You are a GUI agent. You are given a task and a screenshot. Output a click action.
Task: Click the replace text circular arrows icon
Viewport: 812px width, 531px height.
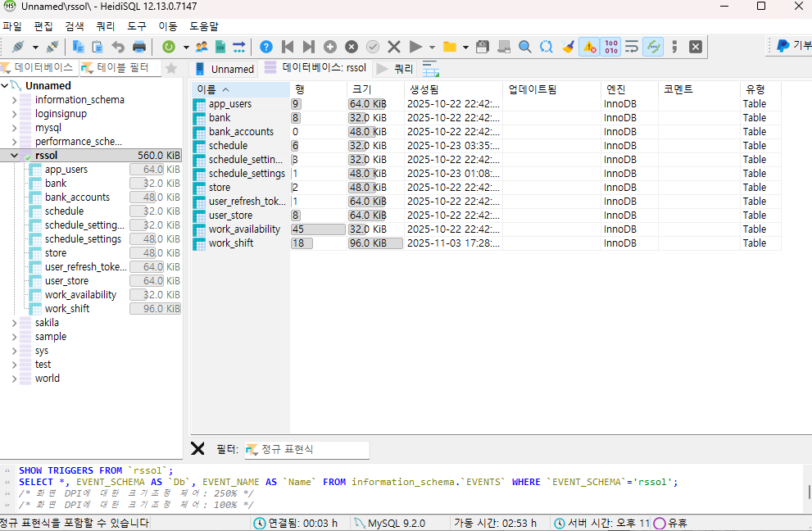[547, 47]
